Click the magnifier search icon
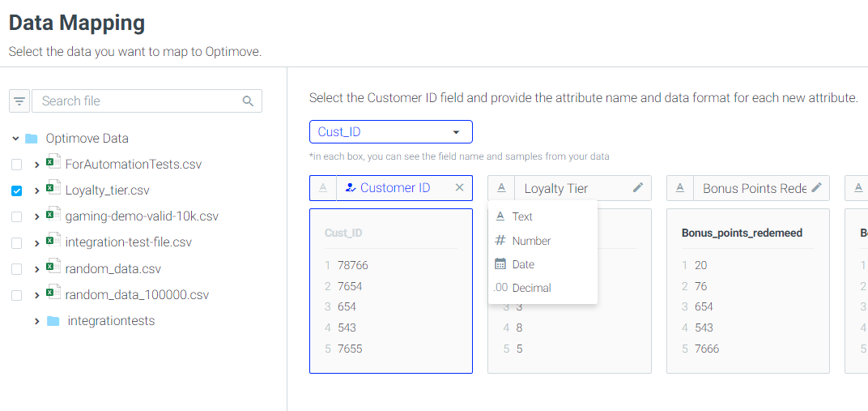 click(248, 101)
